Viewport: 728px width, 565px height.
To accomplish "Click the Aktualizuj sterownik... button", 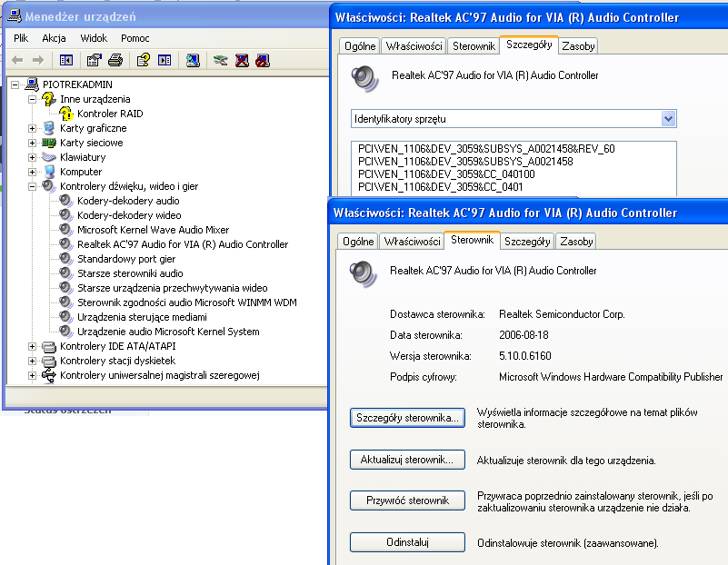I will (407, 460).
